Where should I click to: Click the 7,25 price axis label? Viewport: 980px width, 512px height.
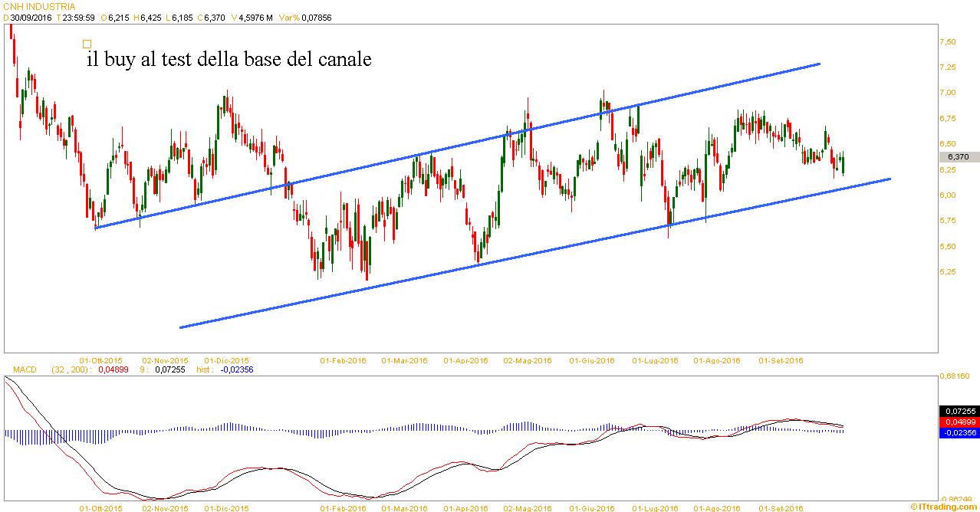coord(948,67)
